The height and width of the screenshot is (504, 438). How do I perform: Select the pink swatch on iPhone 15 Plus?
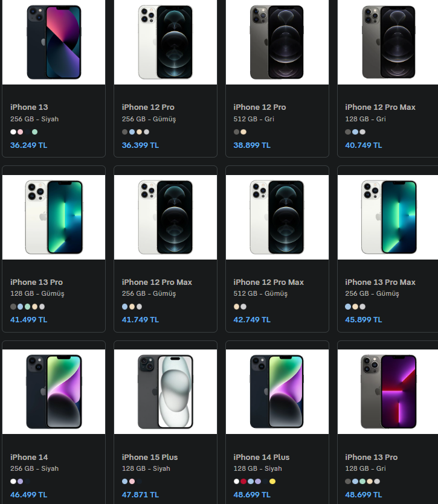coord(132,482)
